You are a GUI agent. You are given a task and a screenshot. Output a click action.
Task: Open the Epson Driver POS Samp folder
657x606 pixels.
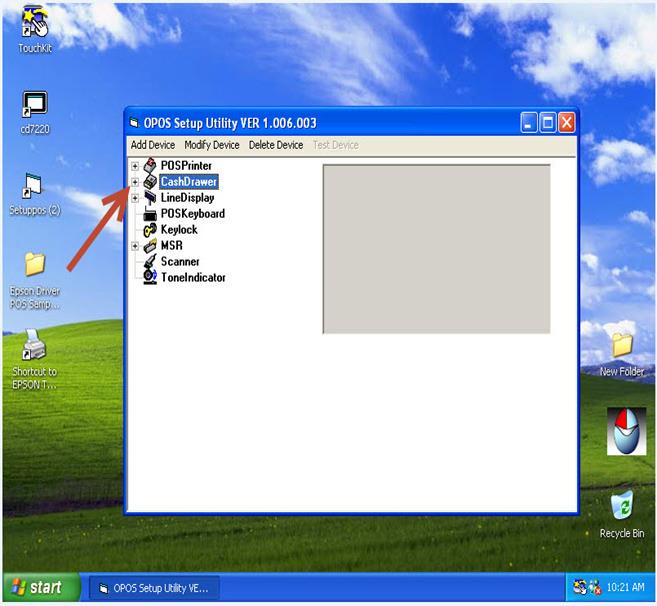pyautogui.click(x=35, y=280)
